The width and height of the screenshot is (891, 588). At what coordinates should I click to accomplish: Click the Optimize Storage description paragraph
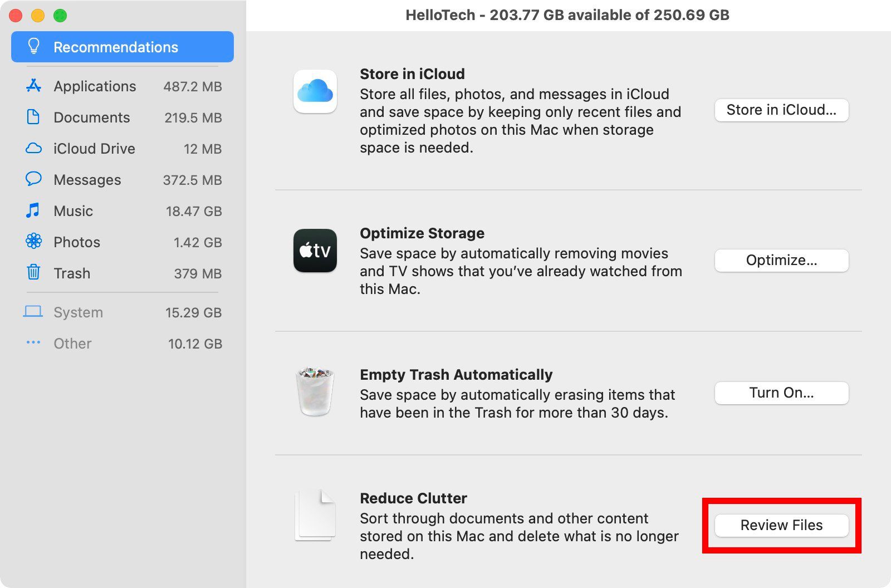pos(521,271)
